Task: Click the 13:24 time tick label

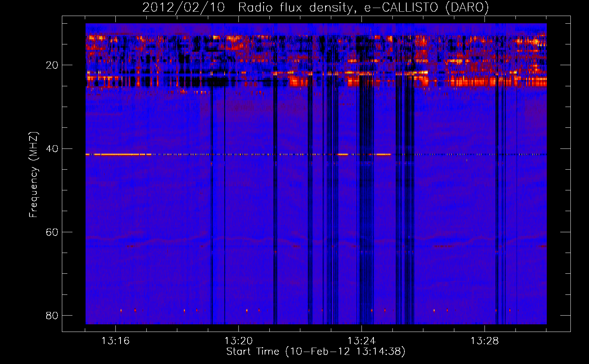Action: click(x=361, y=341)
